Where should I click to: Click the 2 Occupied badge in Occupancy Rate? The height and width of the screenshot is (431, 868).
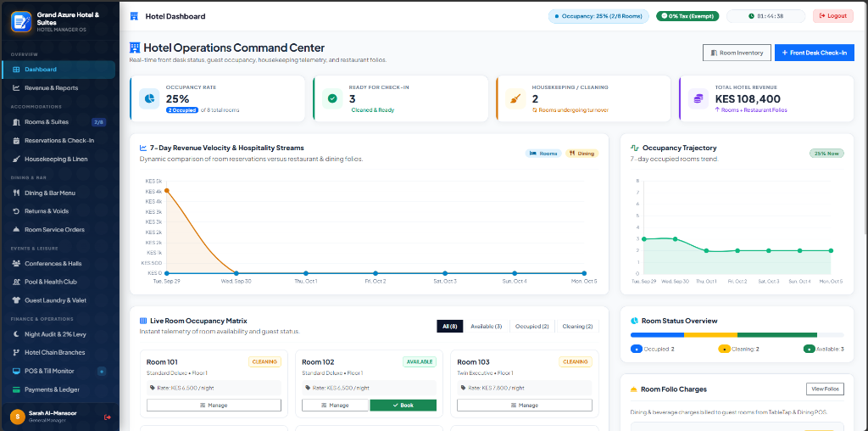tap(182, 110)
